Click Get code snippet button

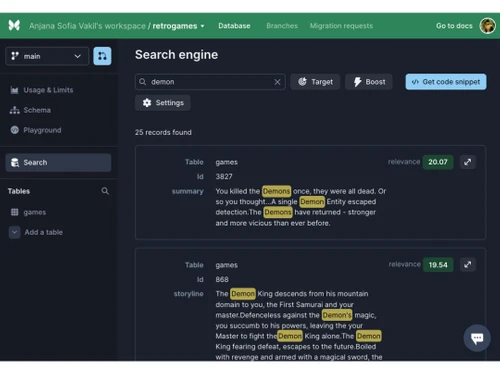[x=446, y=82]
